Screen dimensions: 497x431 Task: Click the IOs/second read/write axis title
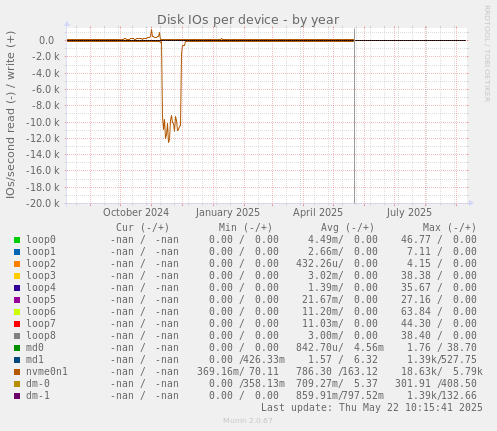tap(10, 115)
